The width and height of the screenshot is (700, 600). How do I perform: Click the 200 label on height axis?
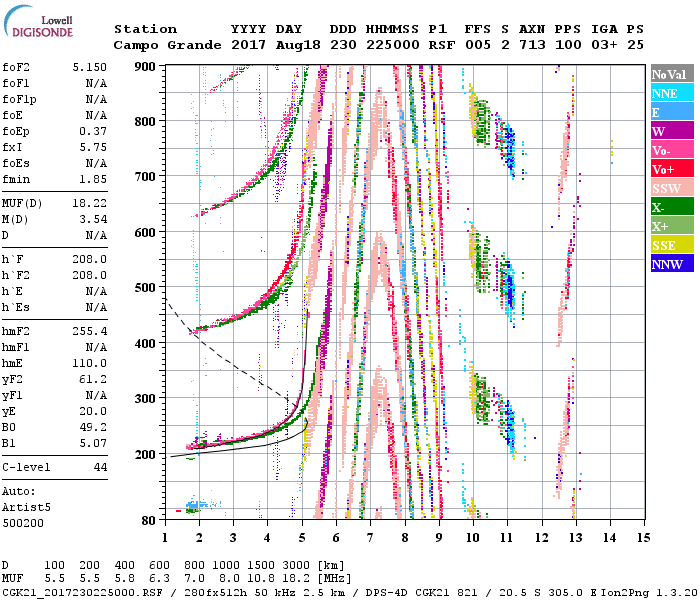(x=145, y=454)
